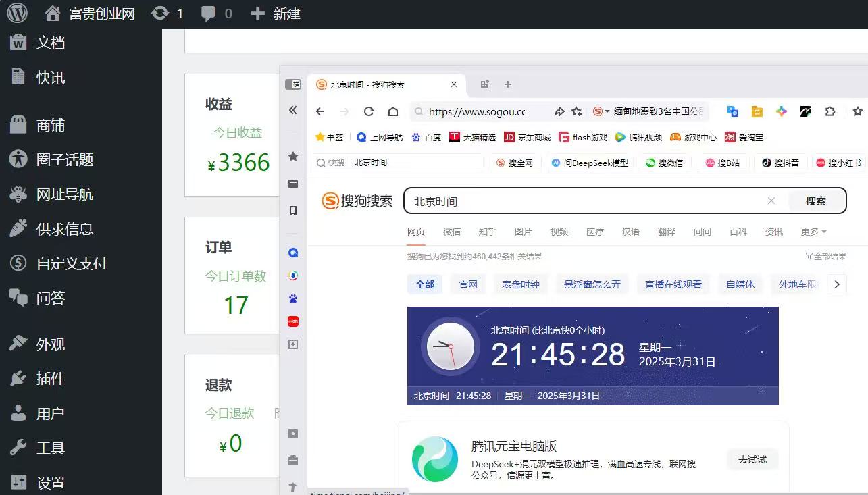This screenshot has height=495, width=868.
Task: Visit the 富贵创业网 site home link
Action: (x=89, y=13)
